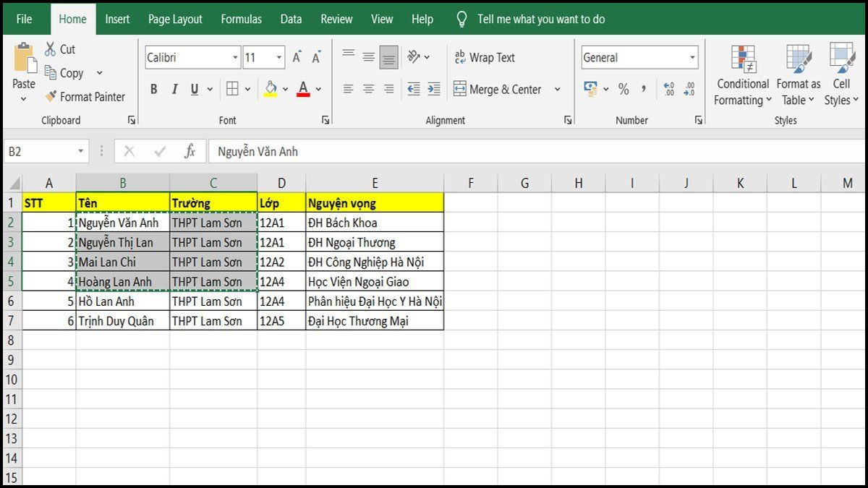This screenshot has width=868, height=488.
Task: Apply the Borders icon
Action: pyautogui.click(x=232, y=89)
